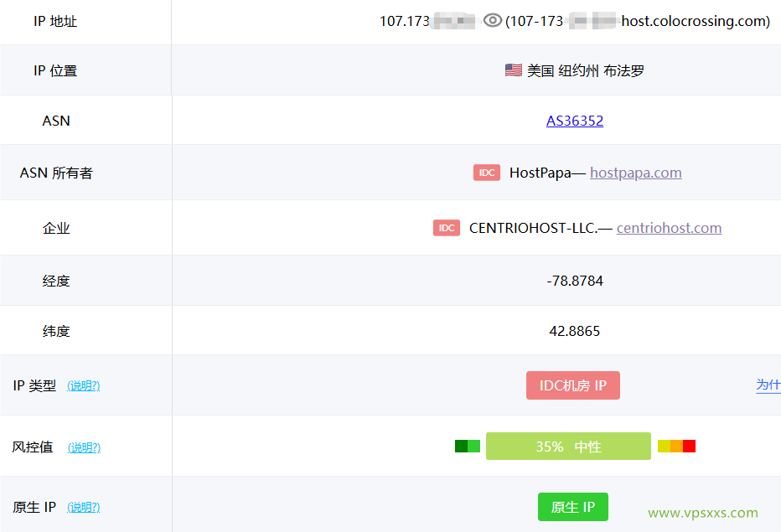Click the 风控值 row label

click(x=33, y=447)
